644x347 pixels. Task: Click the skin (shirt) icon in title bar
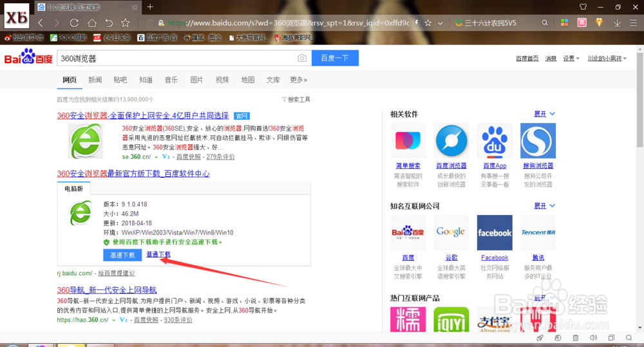coord(583,7)
